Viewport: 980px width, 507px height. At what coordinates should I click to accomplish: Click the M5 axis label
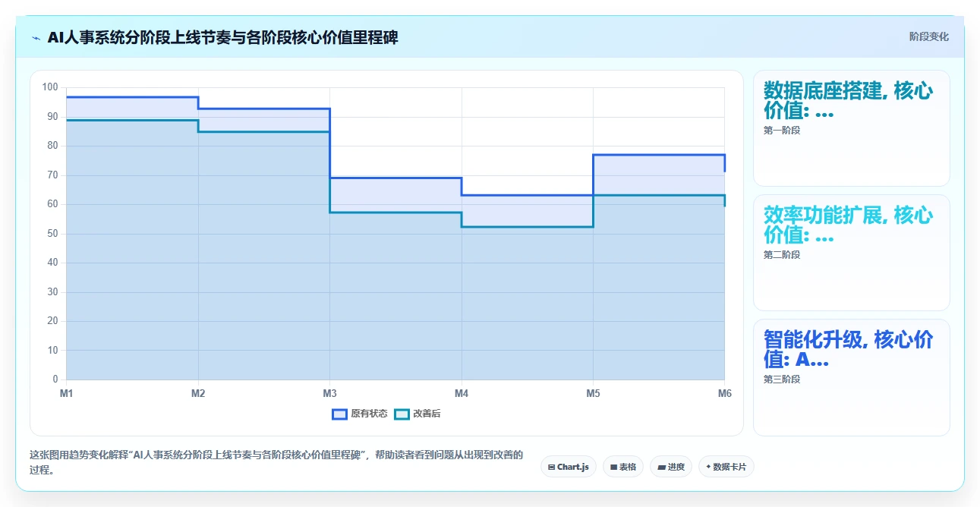tap(593, 393)
